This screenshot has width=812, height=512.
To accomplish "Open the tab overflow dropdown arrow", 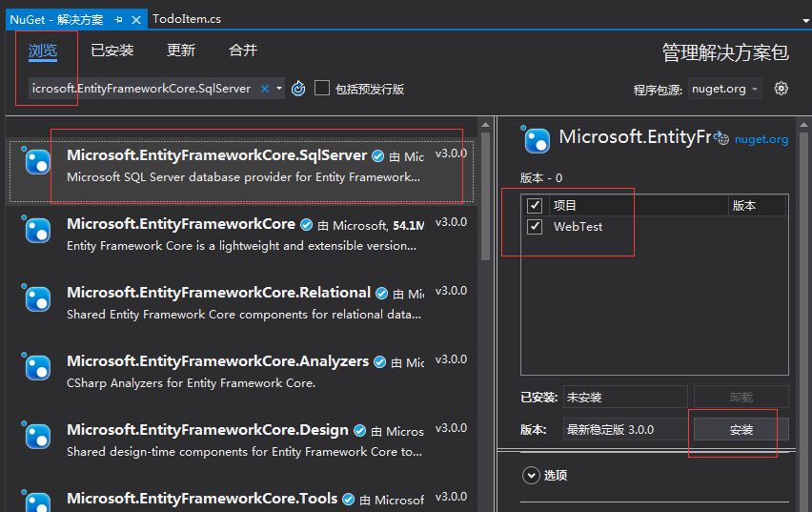I will 805,21.
